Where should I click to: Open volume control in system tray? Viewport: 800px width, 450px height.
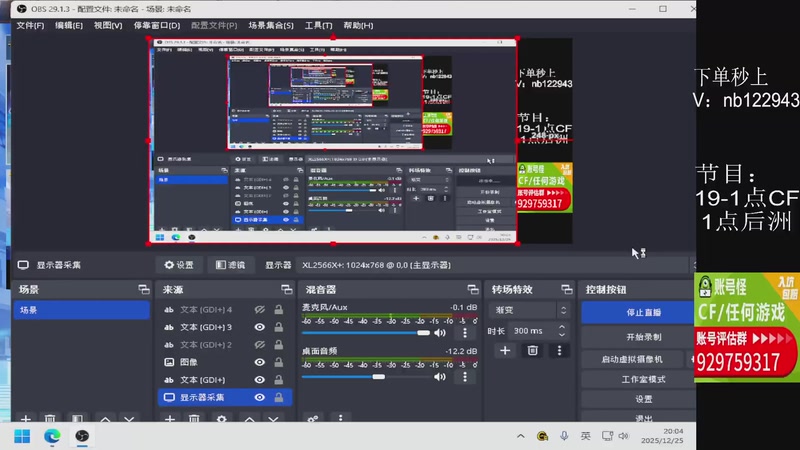(x=624, y=436)
